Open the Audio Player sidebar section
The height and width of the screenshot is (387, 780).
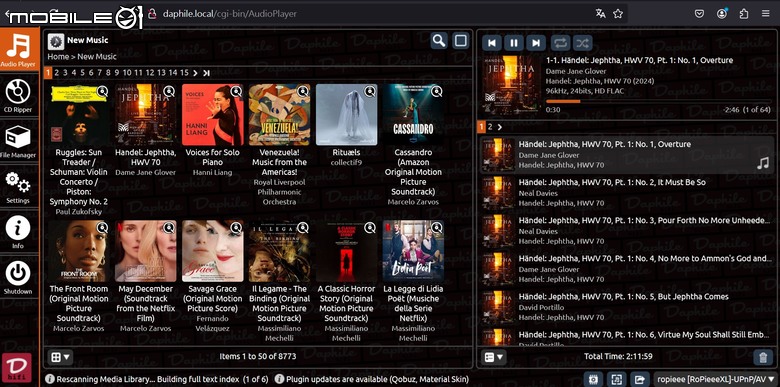pyautogui.click(x=18, y=49)
